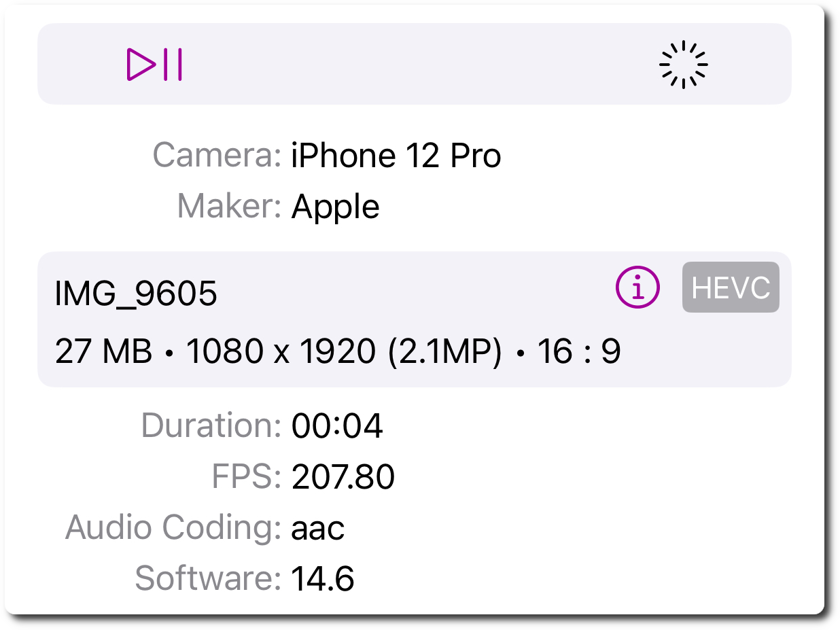
Task: Select the 00:04 duration value
Action: tap(337, 426)
